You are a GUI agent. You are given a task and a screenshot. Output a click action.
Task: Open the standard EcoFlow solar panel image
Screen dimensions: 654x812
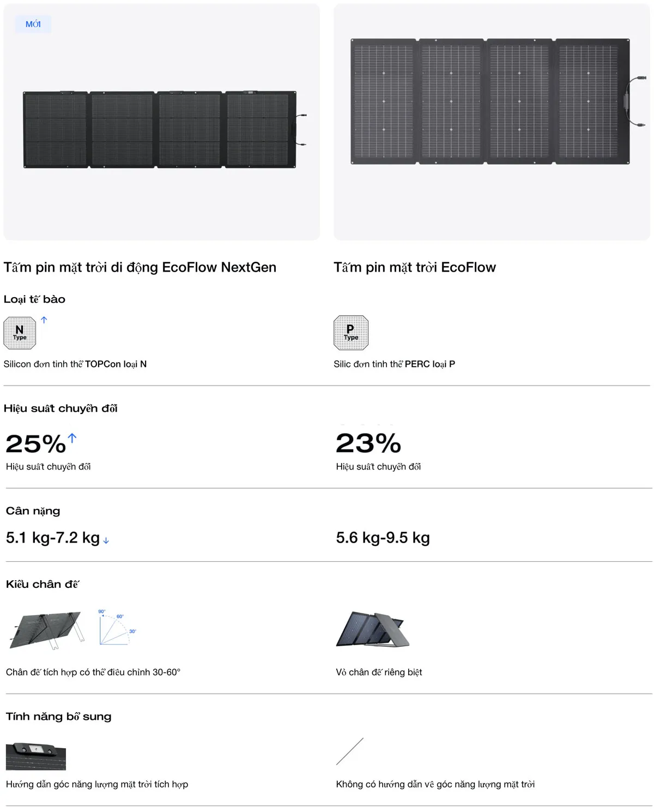(x=492, y=101)
